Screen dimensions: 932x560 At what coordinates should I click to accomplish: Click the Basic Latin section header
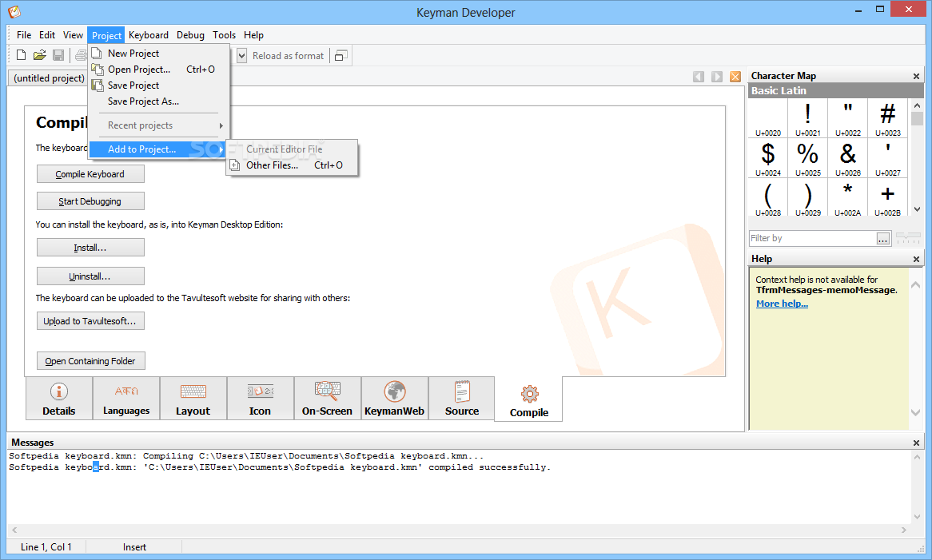[836, 91]
